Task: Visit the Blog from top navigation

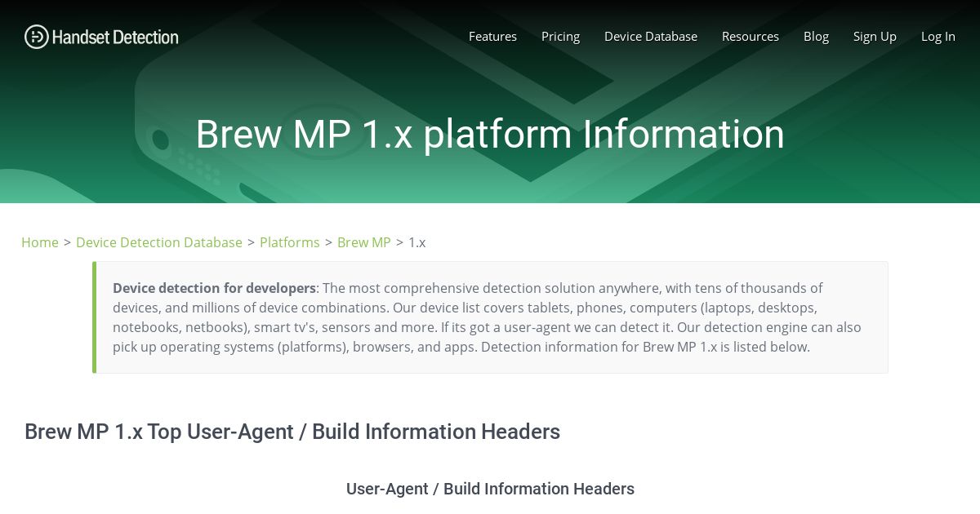Action: [816, 37]
